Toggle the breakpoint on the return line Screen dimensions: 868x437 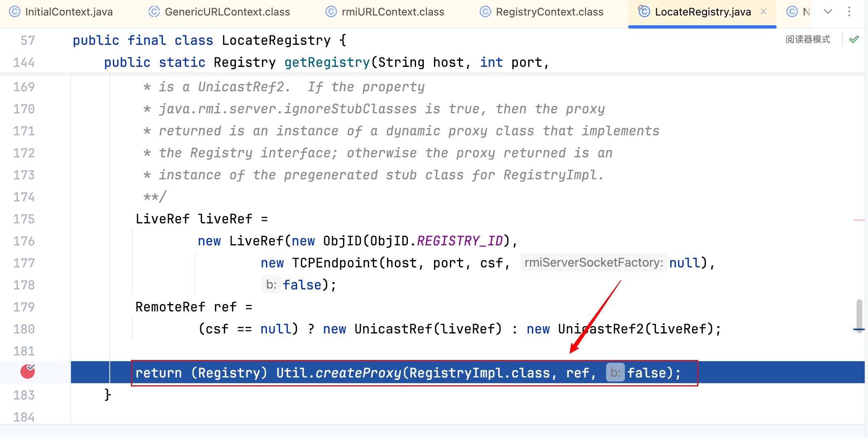click(x=28, y=372)
